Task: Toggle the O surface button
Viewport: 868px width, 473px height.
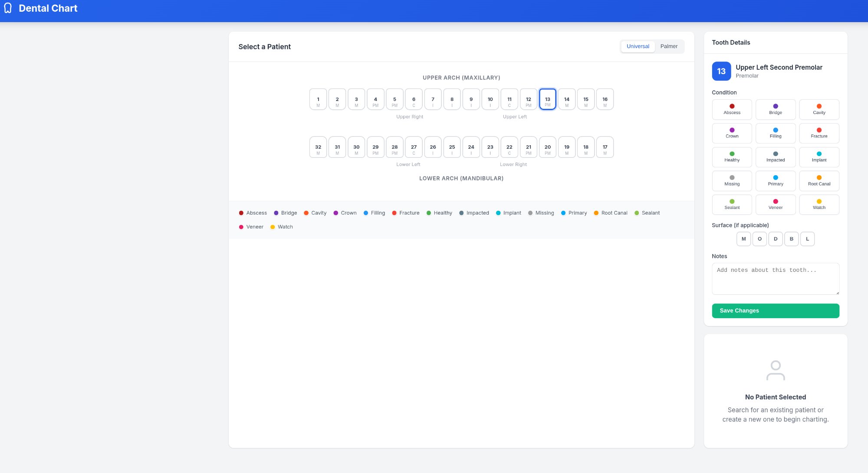Action: pos(759,239)
